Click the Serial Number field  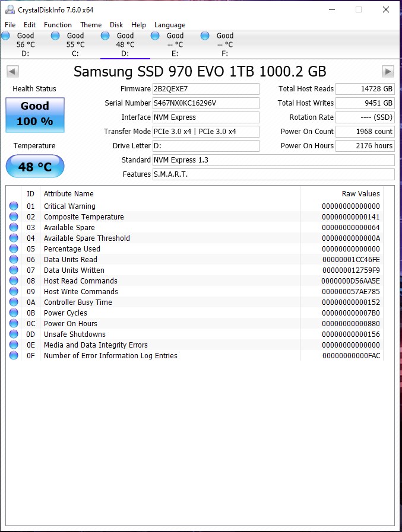tap(206, 103)
